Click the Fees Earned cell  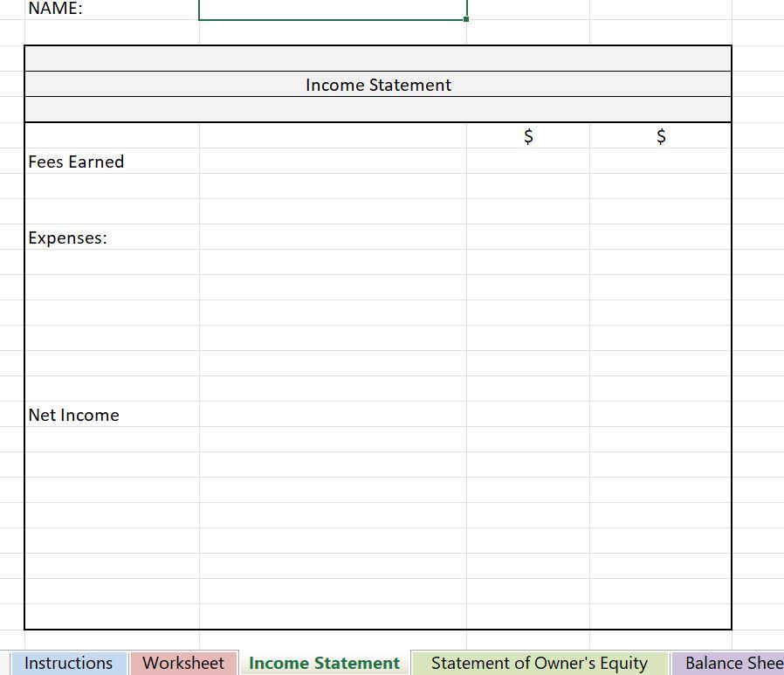[112, 161]
